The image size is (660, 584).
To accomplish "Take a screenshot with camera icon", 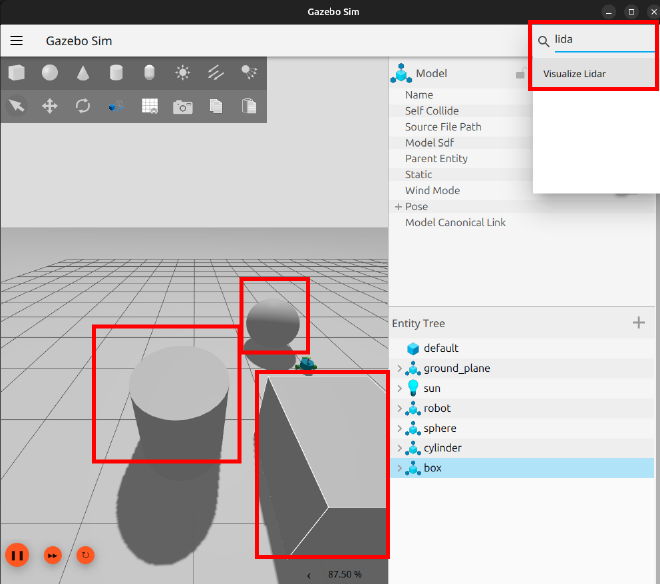I will [x=183, y=107].
